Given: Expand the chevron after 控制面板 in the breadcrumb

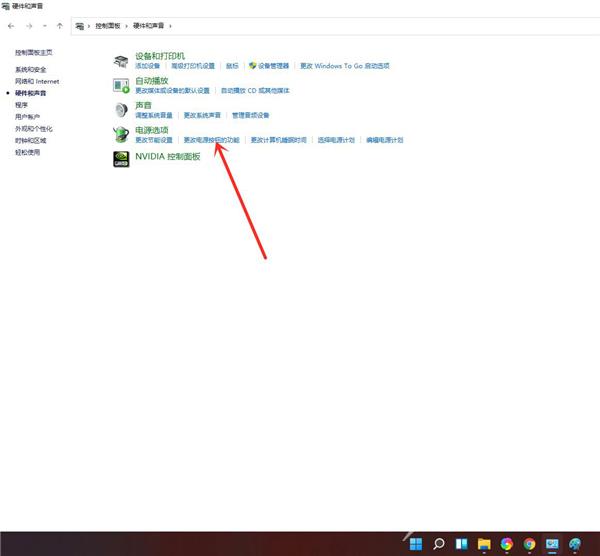Looking at the screenshot, I should (127, 26).
